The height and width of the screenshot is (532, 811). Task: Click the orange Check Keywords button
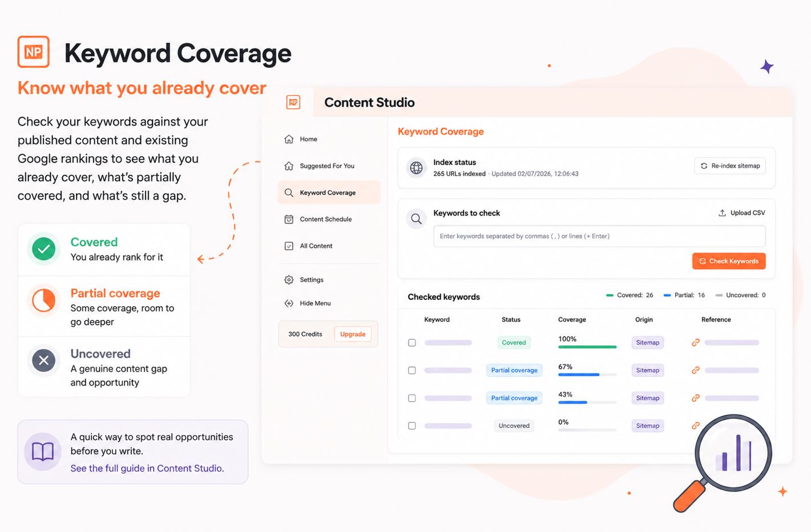click(729, 261)
